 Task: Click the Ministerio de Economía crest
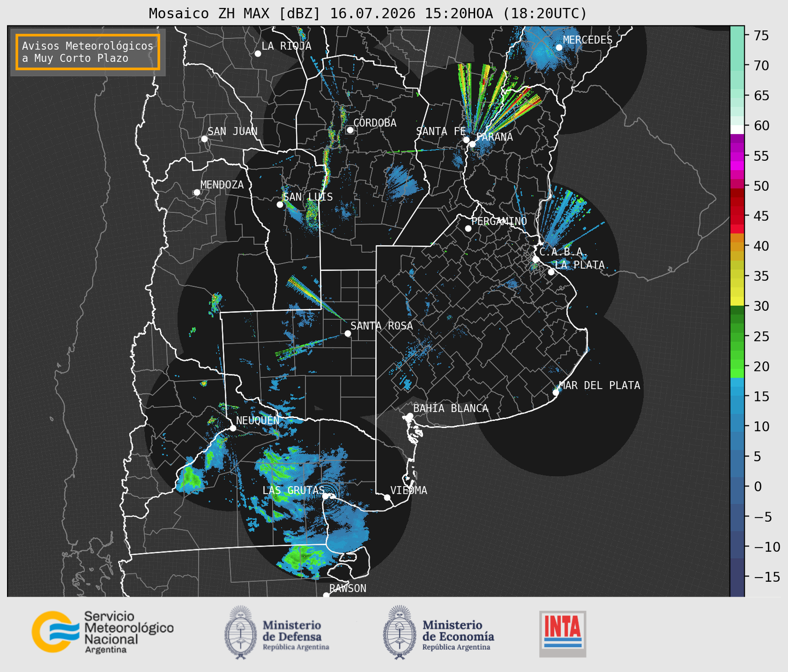(399, 632)
